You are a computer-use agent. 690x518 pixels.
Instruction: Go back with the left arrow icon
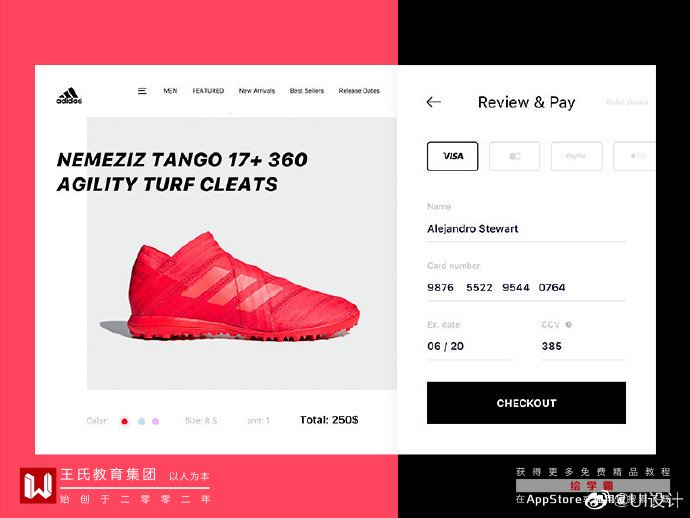click(433, 102)
